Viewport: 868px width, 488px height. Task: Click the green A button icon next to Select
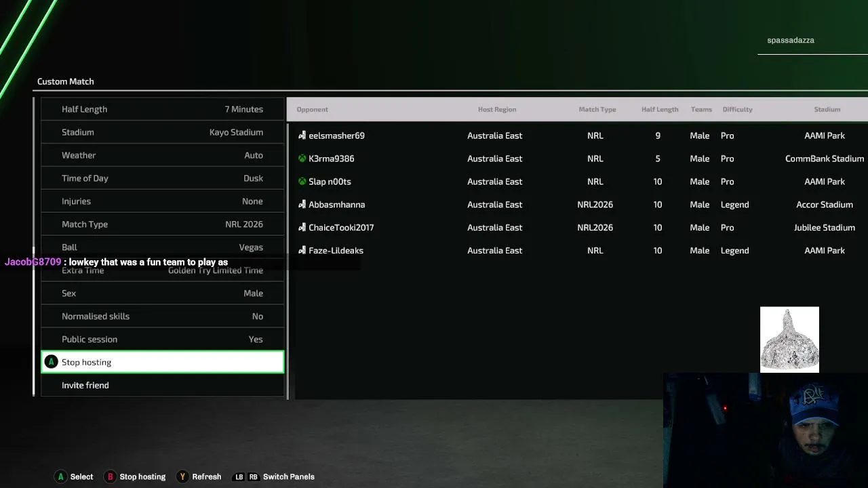[x=60, y=476]
